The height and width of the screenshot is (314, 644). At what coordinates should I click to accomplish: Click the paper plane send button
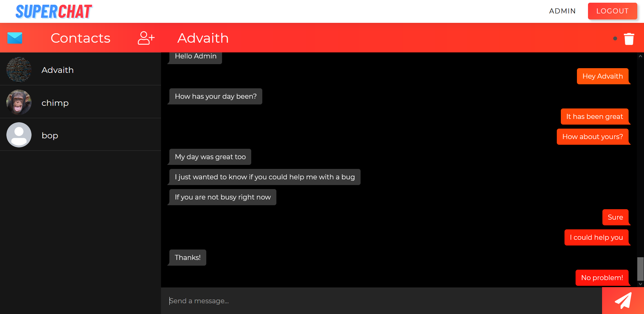click(x=623, y=301)
